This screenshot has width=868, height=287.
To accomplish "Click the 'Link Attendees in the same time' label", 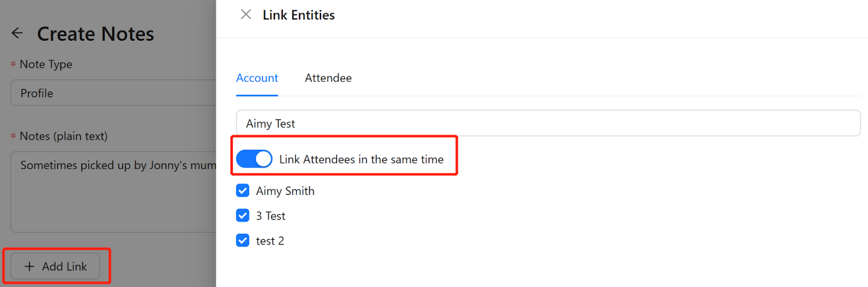I will [x=361, y=160].
